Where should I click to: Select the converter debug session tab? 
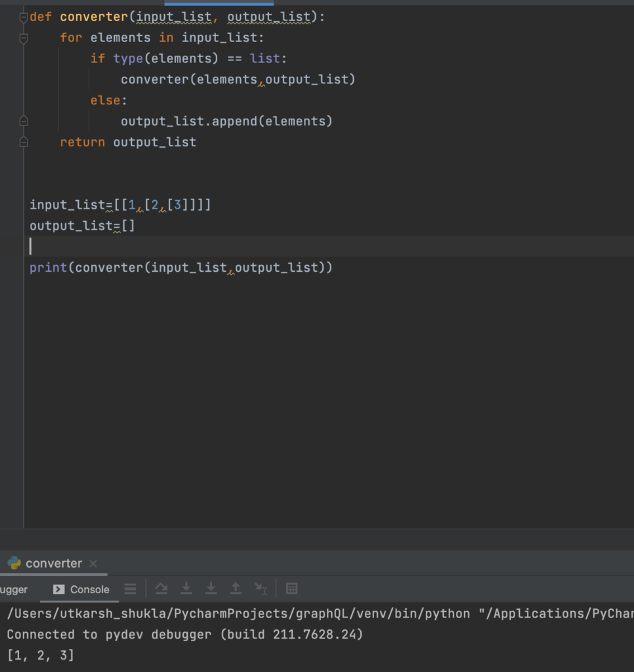[54, 563]
